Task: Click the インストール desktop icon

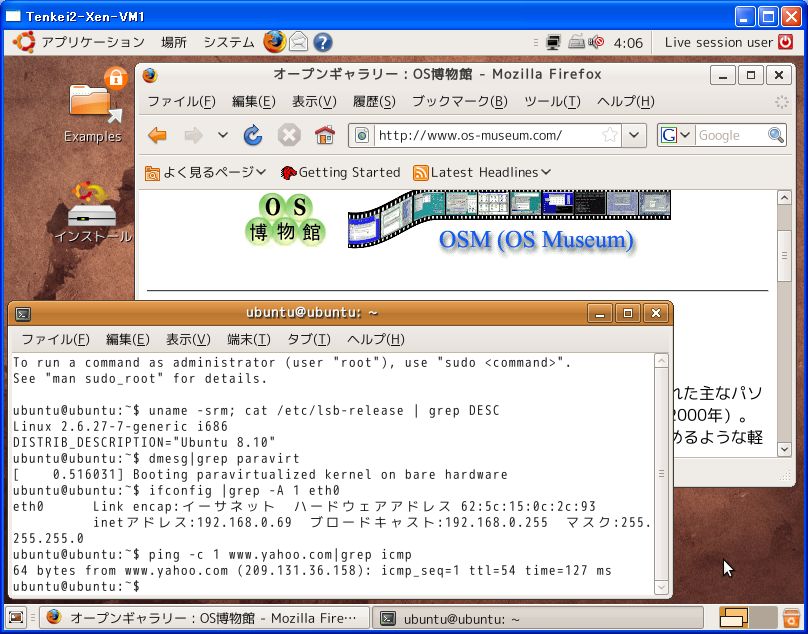Action: [x=93, y=212]
